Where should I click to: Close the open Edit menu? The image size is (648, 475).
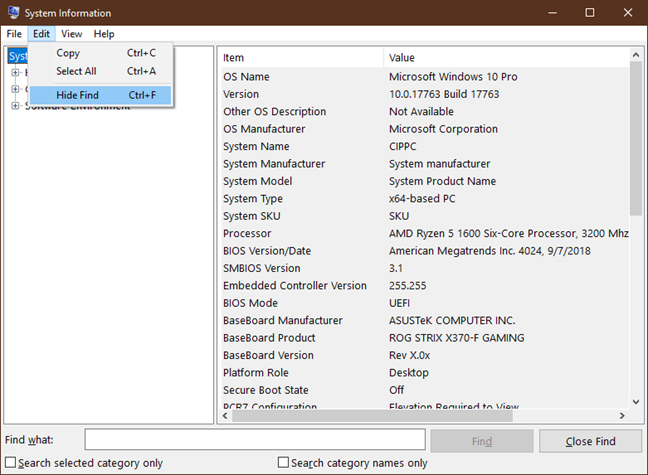click(41, 34)
